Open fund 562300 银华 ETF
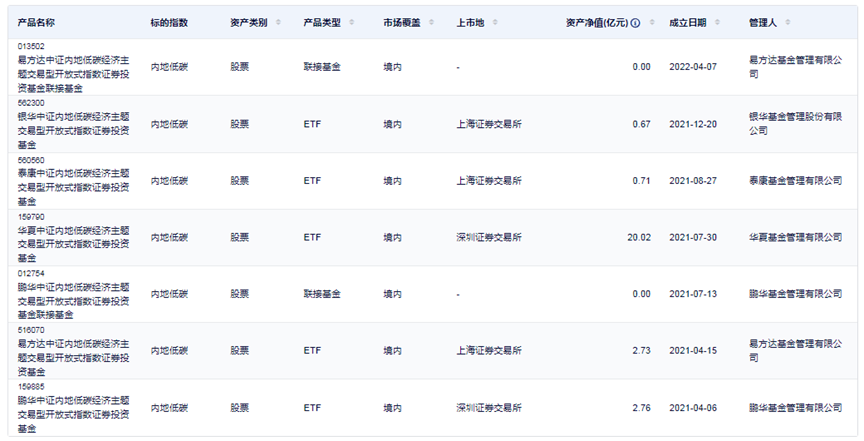 pos(74,124)
